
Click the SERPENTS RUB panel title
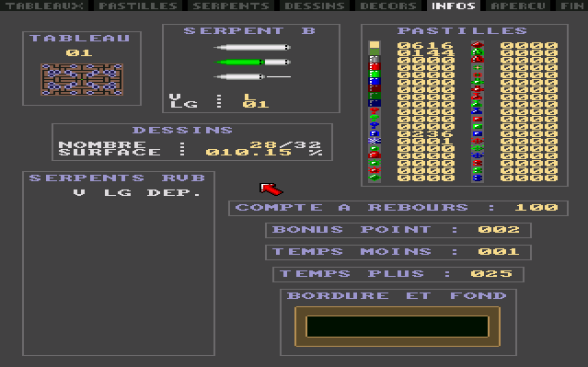point(118,178)
